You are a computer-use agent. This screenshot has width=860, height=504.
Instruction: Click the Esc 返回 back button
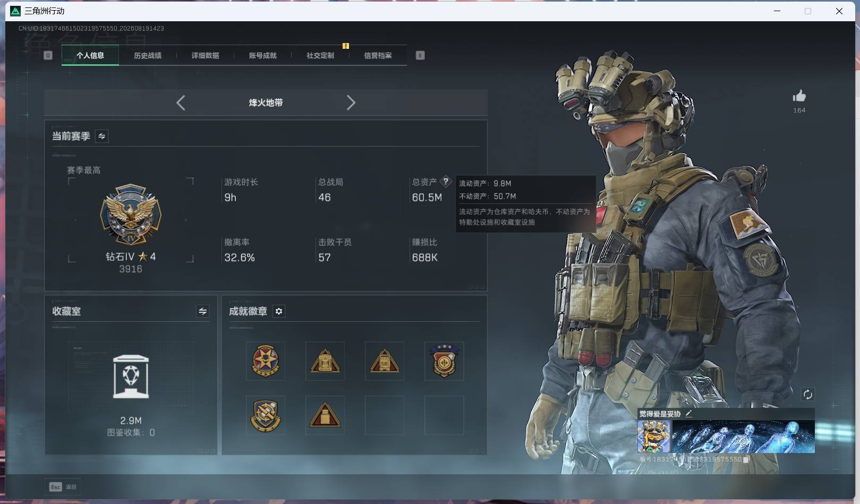(x=63, y=487)
